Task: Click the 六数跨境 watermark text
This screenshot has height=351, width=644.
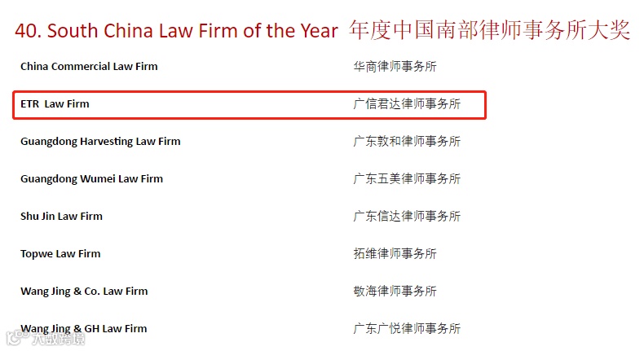Action: (x=59, y=339)
